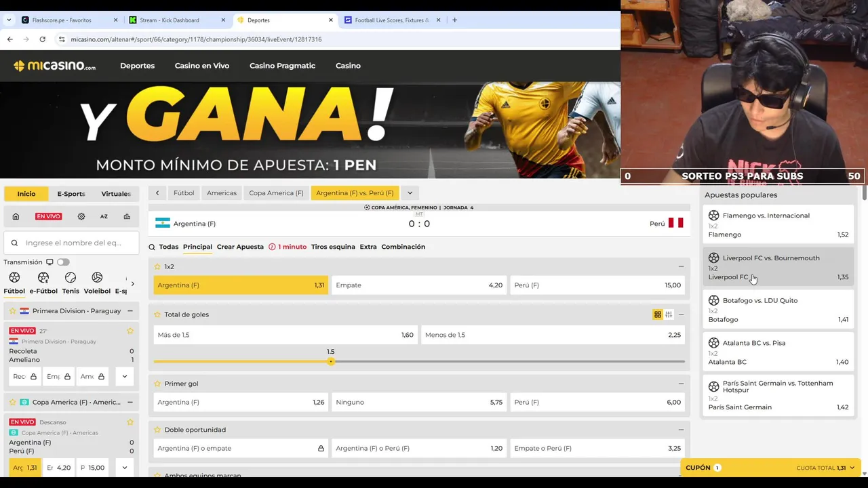Star the Doble oportunidad market
868x488 pixels.
[157, 430]
